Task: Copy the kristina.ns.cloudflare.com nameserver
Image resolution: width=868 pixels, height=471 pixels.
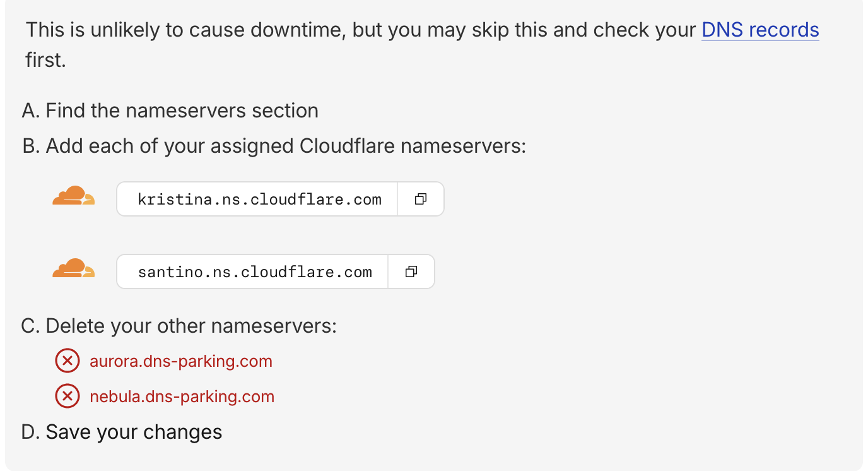Action: 421,200
